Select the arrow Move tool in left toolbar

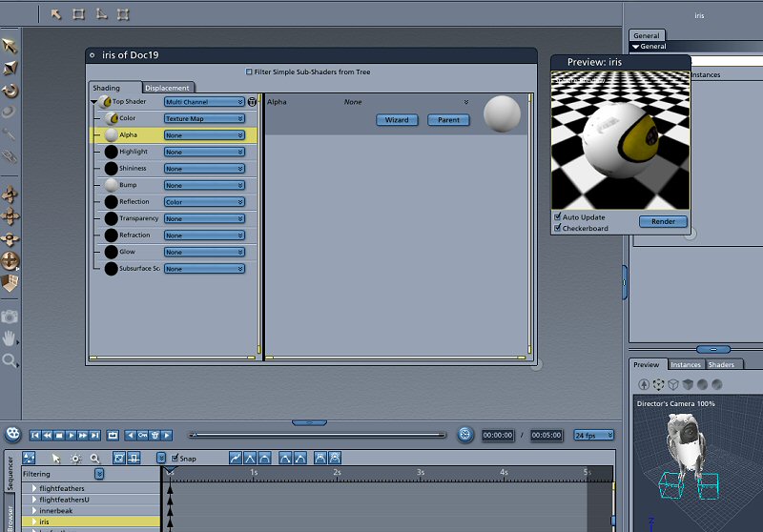point(10,45)
